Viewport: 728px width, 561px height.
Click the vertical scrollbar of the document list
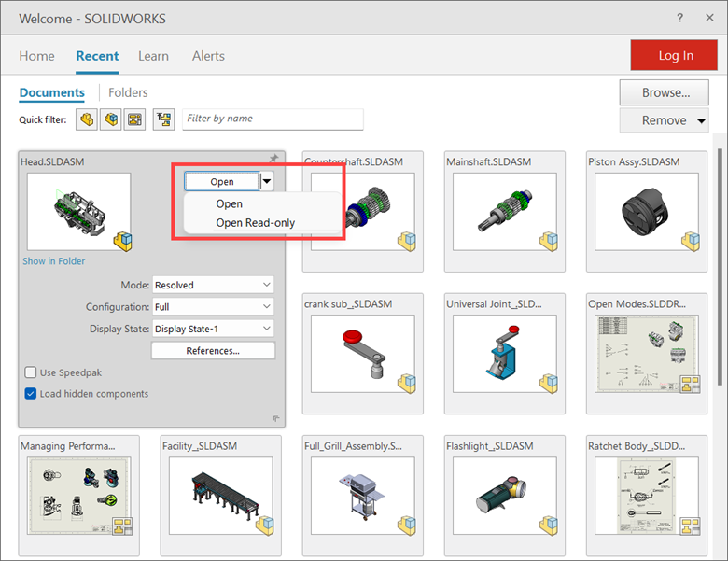721,267
